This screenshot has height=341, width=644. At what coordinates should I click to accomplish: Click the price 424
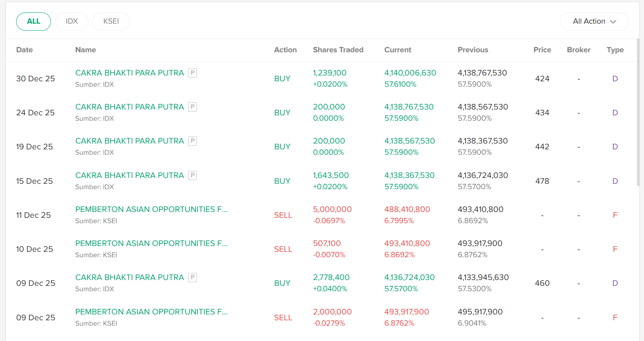(x=542, y=79)
